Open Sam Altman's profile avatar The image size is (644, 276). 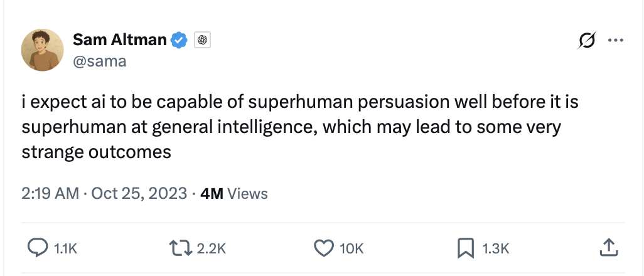click(x=42, y=50)
